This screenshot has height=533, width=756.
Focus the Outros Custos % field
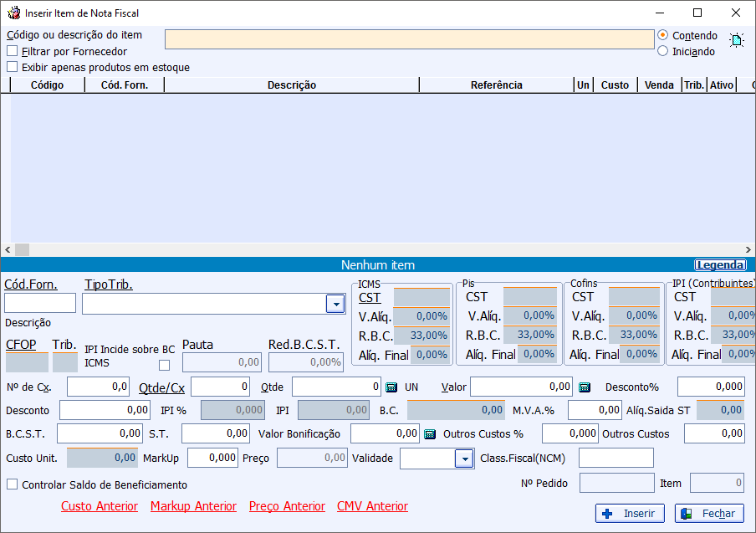pyautogui.click(x=570, y=433)
